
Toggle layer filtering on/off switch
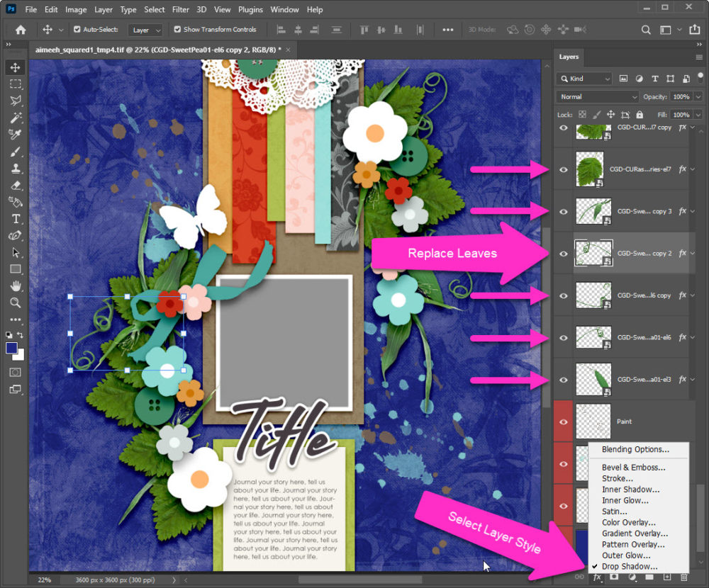coord(700,77)
